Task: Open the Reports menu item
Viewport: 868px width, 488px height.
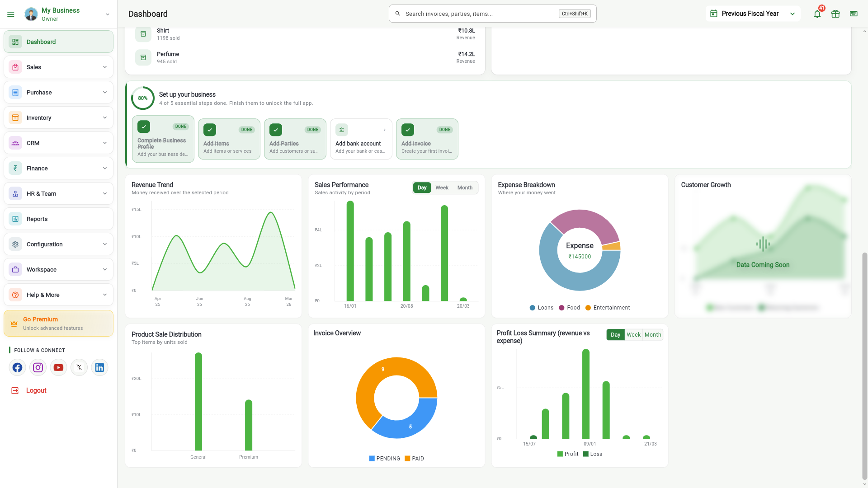Action: (x=58, y=219)
